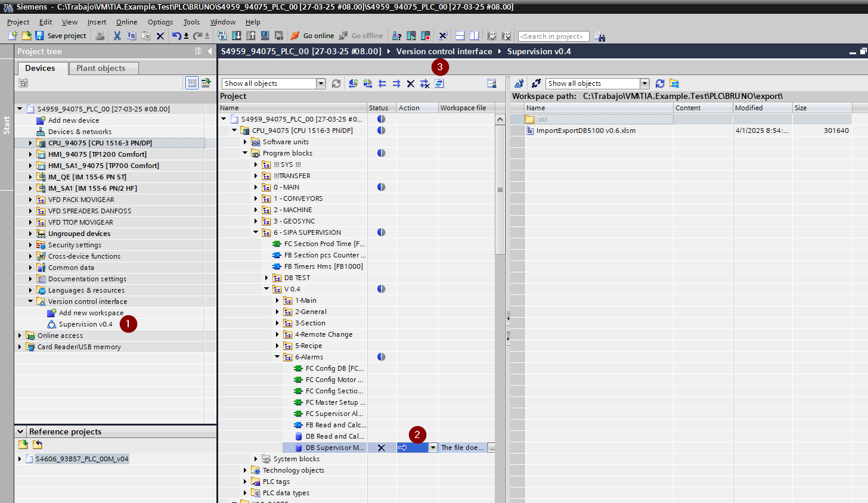The width and height of the screenshot is (868, 503).
Task: Open Accessible devices toolbar icon
Action: pos(396,36)
